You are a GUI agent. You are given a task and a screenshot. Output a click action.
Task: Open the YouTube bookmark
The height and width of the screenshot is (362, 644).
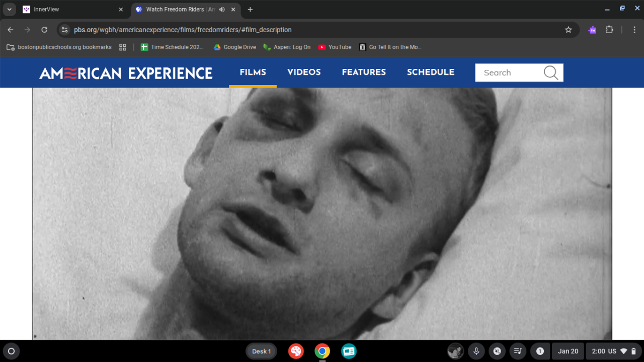pyautogui.click(x=335, y=47)
